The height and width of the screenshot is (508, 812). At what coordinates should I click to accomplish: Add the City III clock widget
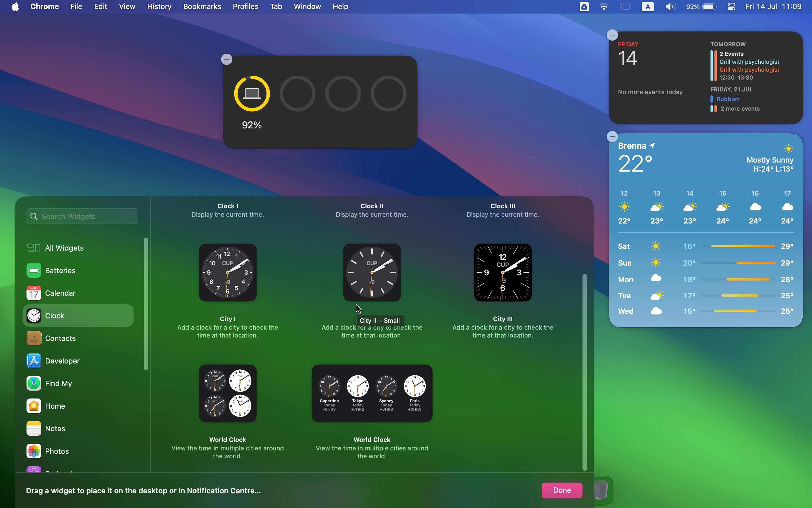coord(503,272)
